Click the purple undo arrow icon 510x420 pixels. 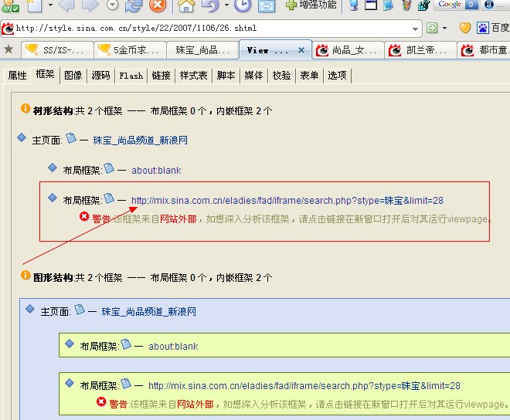pyautogui.click(x=210, y=5)
